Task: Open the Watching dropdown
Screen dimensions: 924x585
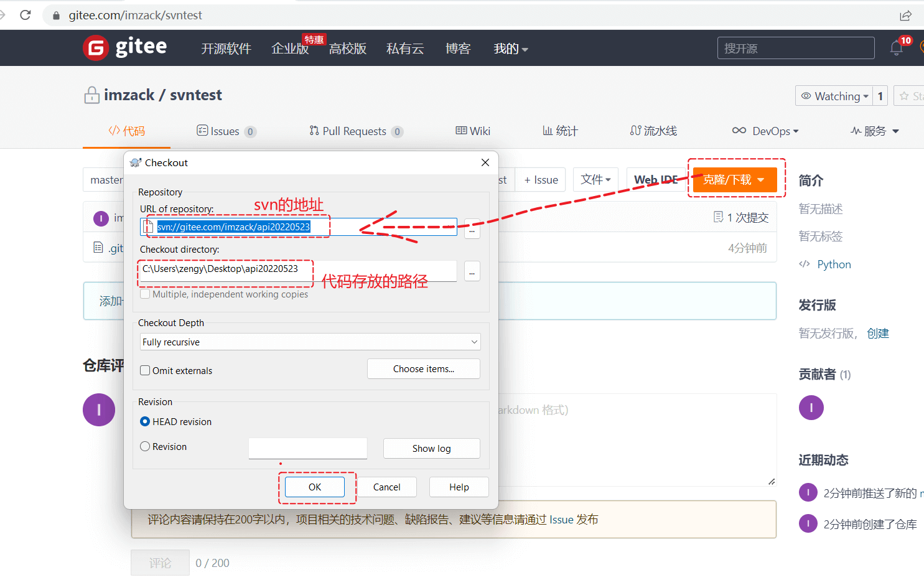Action: coord(834,96)
